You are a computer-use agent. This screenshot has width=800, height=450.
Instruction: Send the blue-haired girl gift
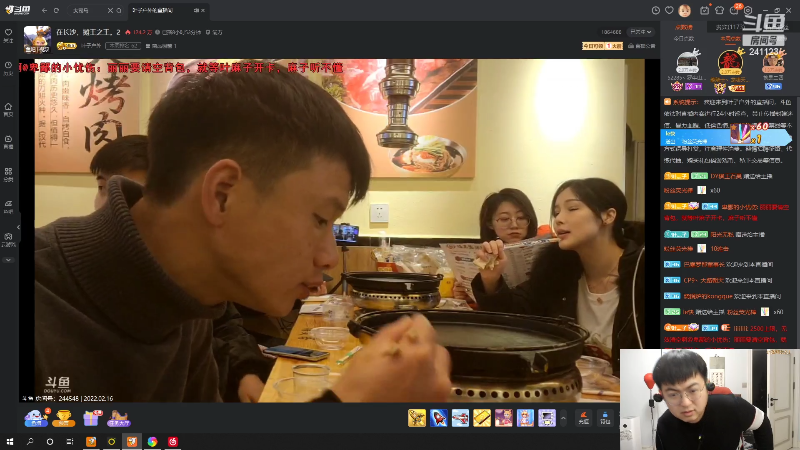click(x=525, y=418)
